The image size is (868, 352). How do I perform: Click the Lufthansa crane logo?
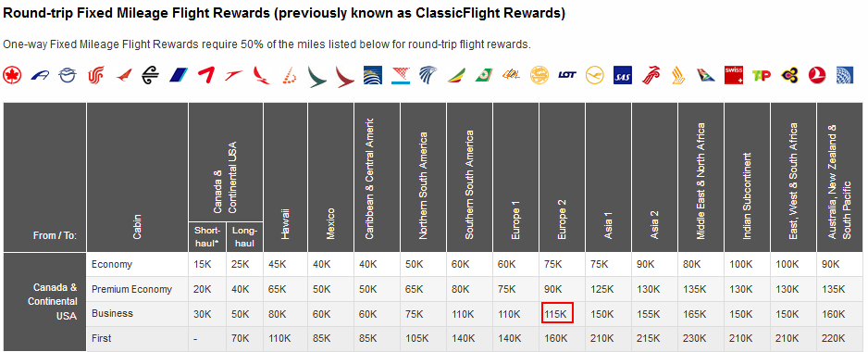595,75
